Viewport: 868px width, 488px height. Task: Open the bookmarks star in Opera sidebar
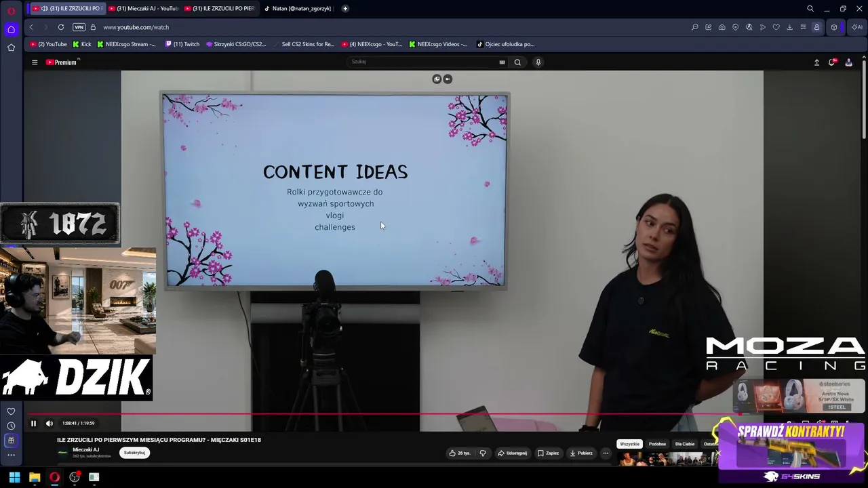coord(11,47)
